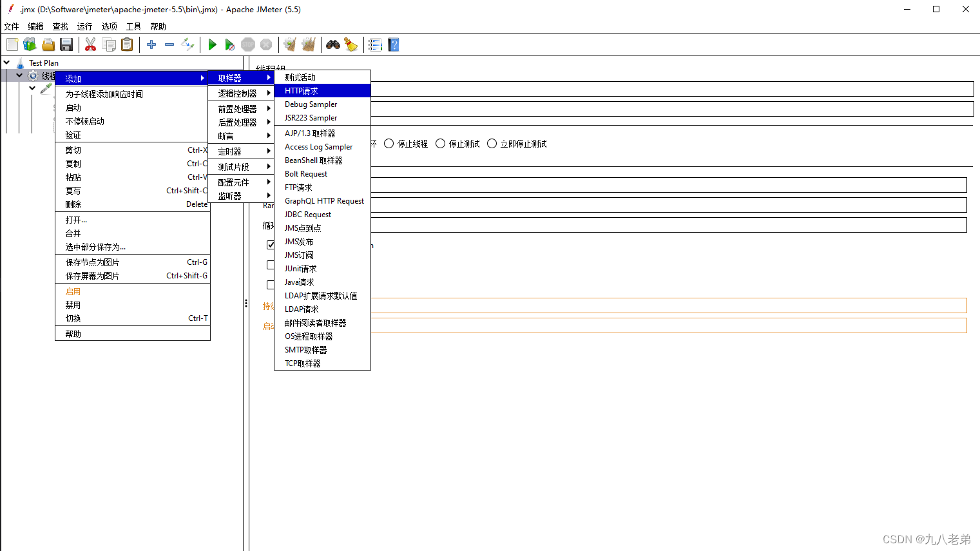Collapse the Test Plan tree node
The height and width of the screenshot is (551, 980).
pyautogui.click(x=6, y=63)
